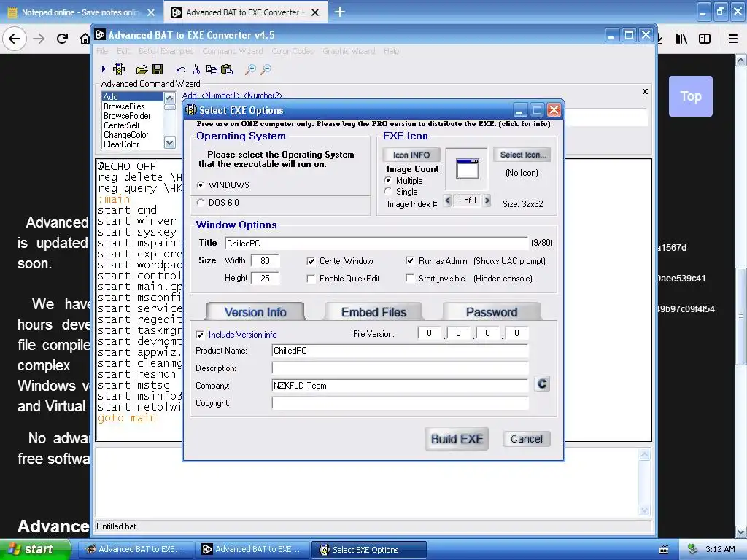Toggle the Run as Admin checkbox
This screenshot has height=560, width=747.
coord(410,260)
